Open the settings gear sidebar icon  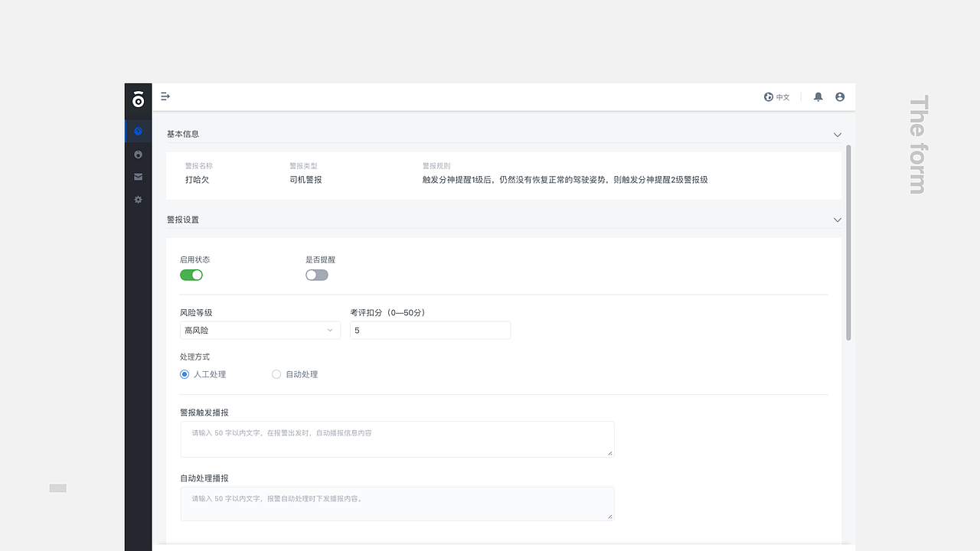point(139,200)
